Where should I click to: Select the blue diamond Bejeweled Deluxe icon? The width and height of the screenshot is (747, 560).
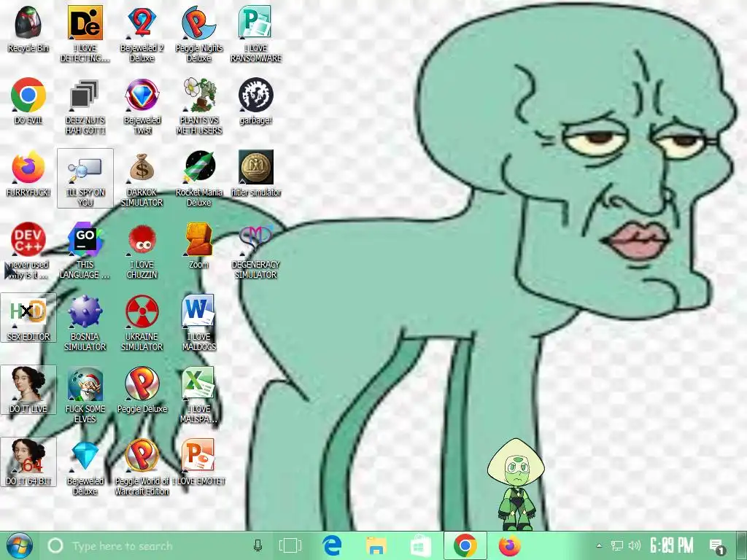[x=85, y=456]
